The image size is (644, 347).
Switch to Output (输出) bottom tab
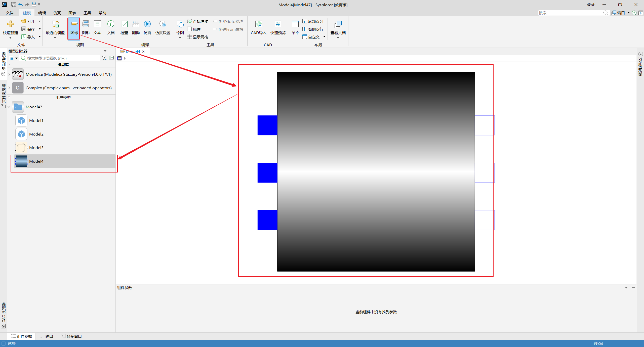(x=47, y=336)
